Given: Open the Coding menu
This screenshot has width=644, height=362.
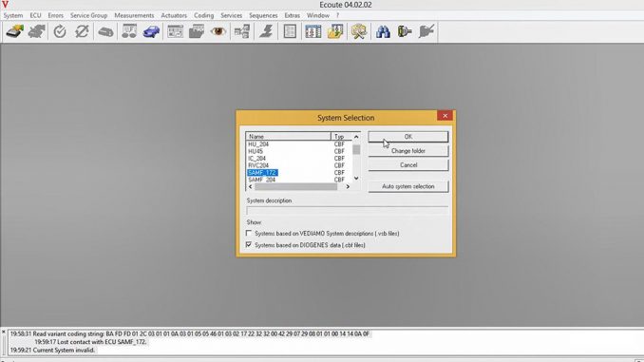Looking at the screenshot, I should tap(203, 15).
